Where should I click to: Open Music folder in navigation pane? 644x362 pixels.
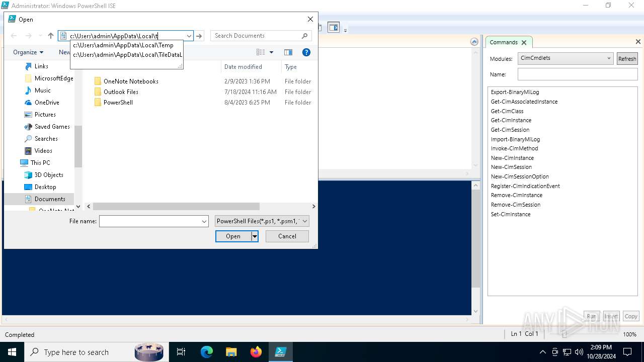click(42, 90)
